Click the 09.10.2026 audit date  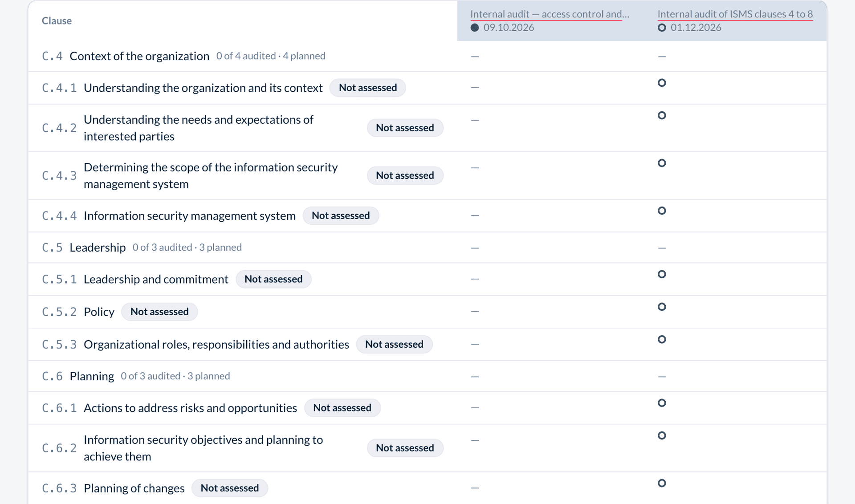(x=509, y=28)
